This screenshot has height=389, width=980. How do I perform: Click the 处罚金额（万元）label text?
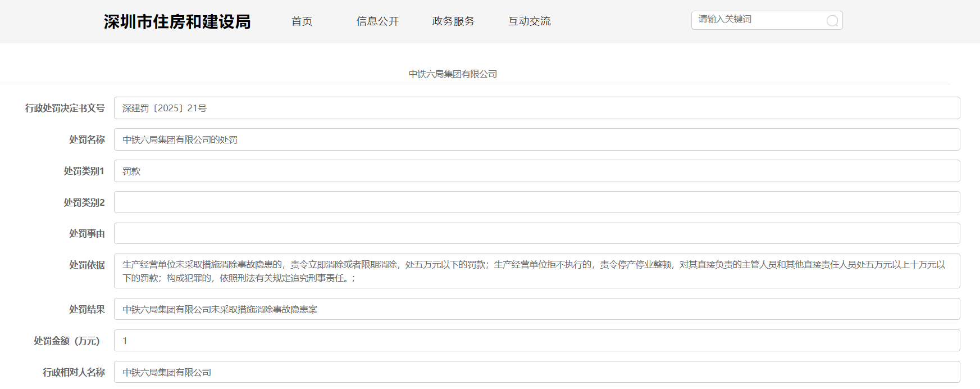[67, 341]
